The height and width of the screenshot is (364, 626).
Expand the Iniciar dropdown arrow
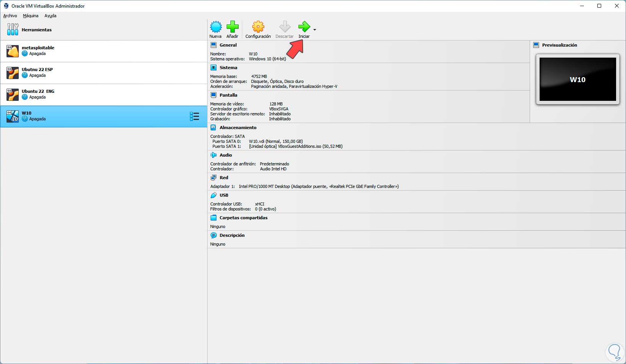(315, 30)
